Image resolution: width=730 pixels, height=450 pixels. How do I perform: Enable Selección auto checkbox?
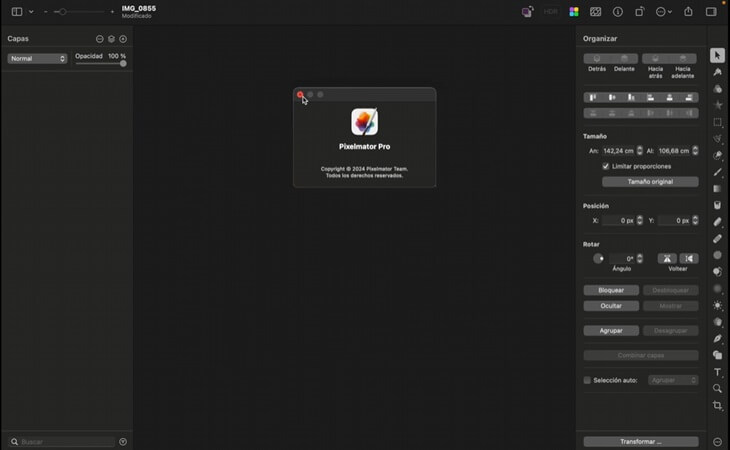(x=587, y=380)
